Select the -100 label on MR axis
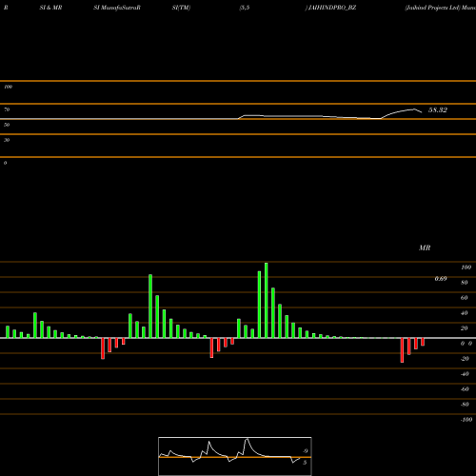476x476 pixels. (x=466, y=420)
